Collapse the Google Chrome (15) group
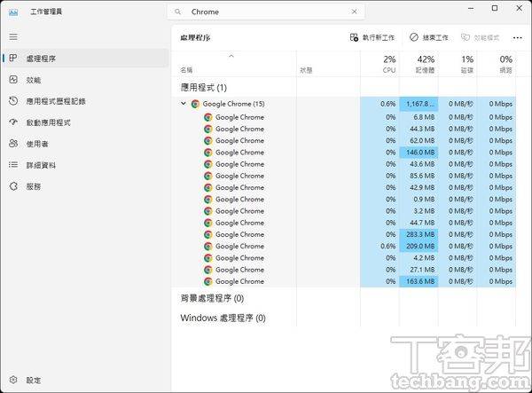The height and width of the screenshot is (393, 532). coord(184,104)
